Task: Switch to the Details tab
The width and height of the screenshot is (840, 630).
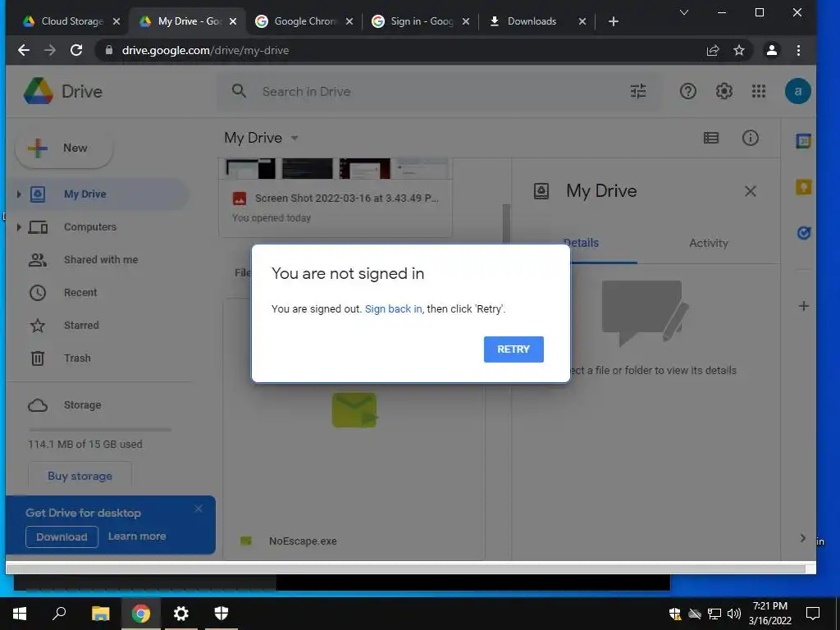Action: [x=581, y=243]
